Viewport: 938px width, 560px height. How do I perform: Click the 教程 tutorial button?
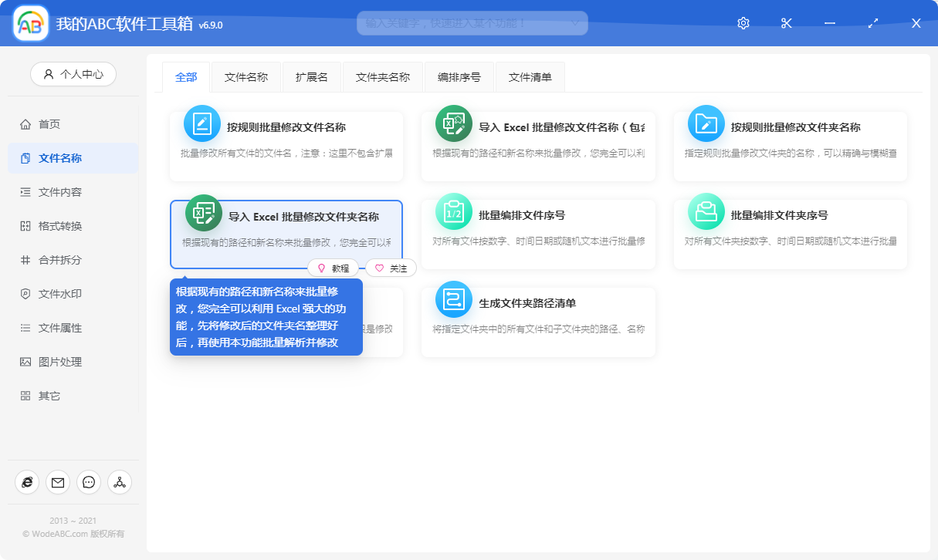pos(333,268)
